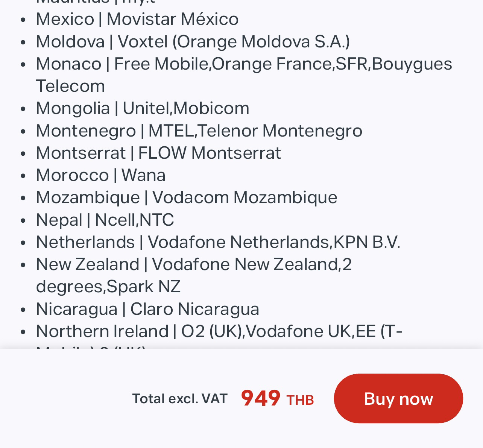Click the Mongolia | Unitel,Mobicom entry
Viewport: 483px width, 448px height.
click(143, 109)
